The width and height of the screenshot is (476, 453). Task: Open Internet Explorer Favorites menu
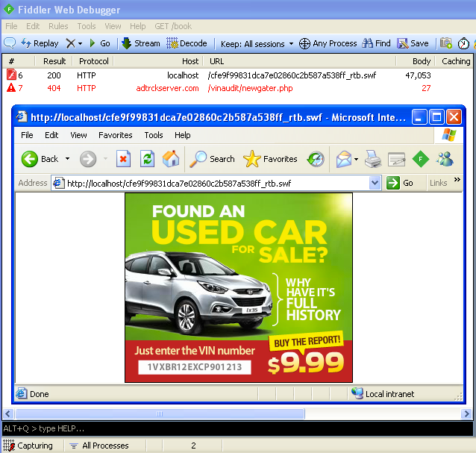pos(116,135)
